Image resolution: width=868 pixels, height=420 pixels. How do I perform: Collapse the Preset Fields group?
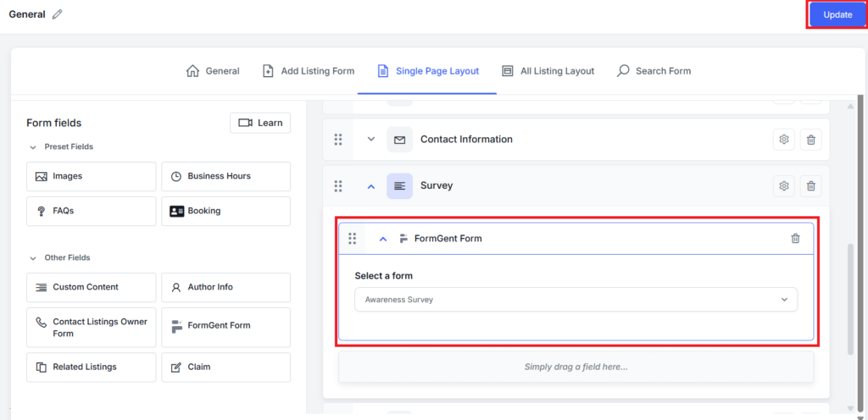[33, 147]
